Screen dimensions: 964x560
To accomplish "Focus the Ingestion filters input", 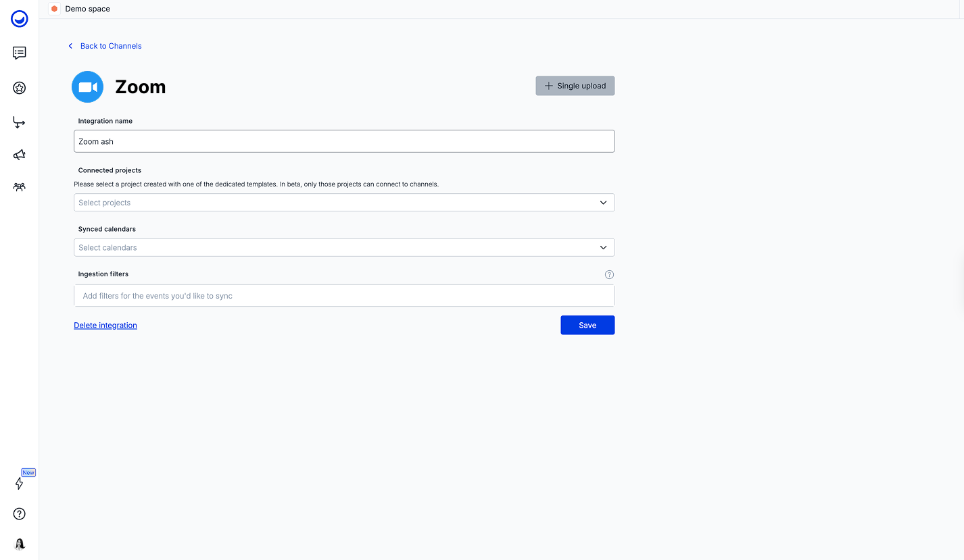I will tap(344, 296).
